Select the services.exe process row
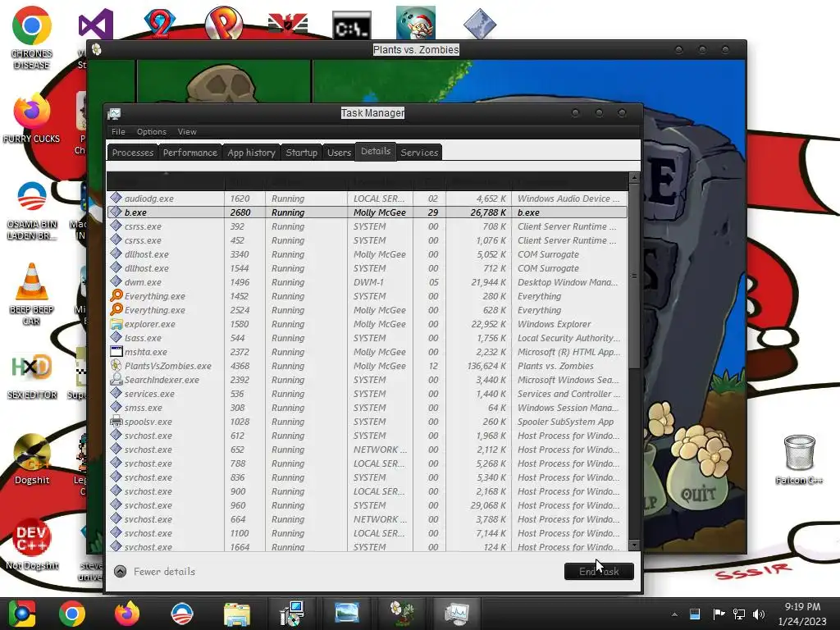 367,394
